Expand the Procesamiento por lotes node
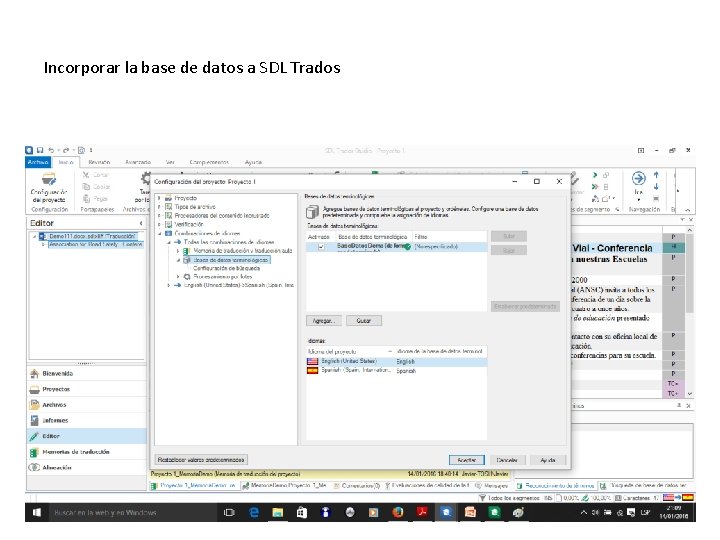720x540 pixels. coord(178,277)
